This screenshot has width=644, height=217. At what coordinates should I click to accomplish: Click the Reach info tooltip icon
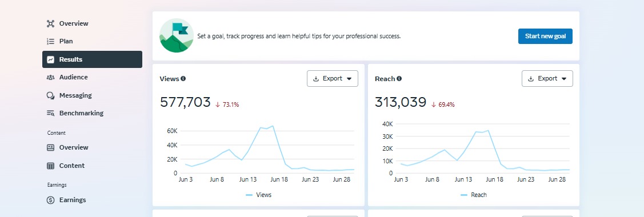(x=399, y=78)
